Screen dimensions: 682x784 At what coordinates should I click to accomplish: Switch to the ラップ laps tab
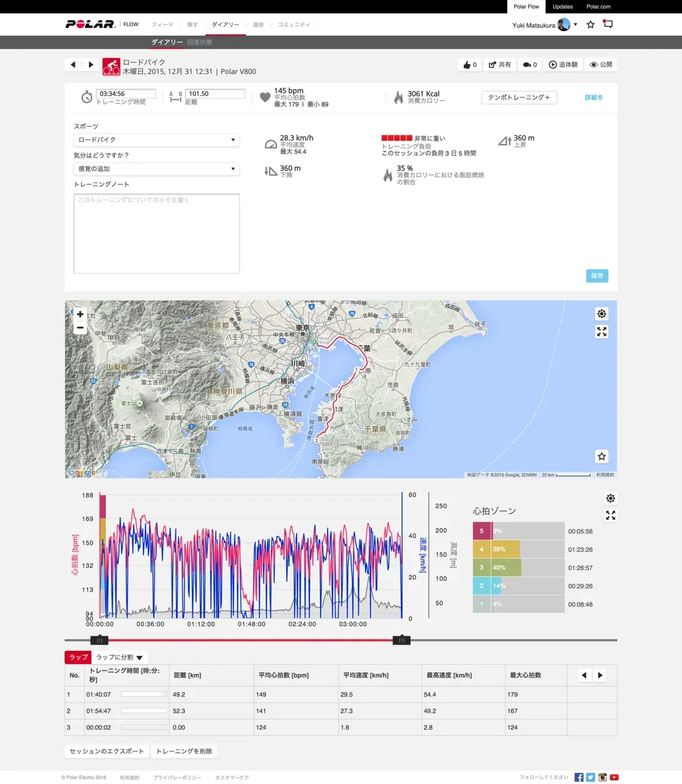coord(78,657)
